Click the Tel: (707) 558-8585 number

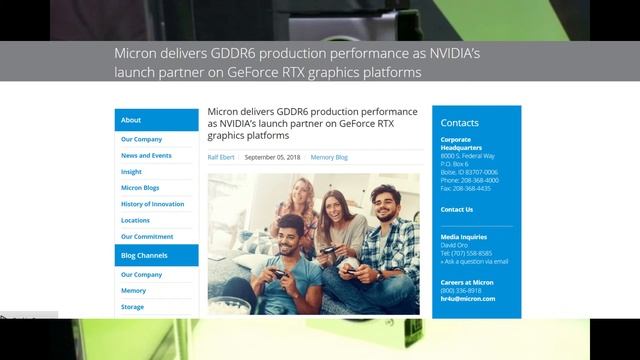466,253
